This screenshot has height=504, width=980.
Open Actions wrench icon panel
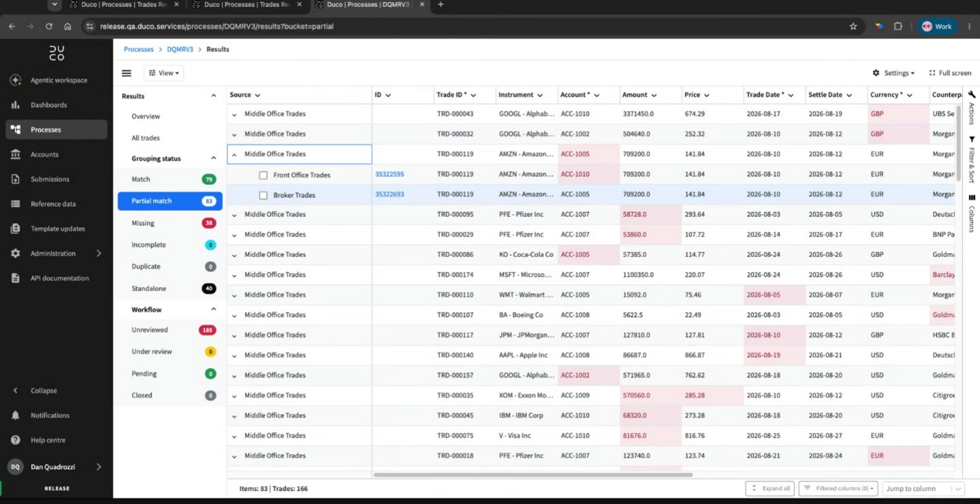pos(971,95)
